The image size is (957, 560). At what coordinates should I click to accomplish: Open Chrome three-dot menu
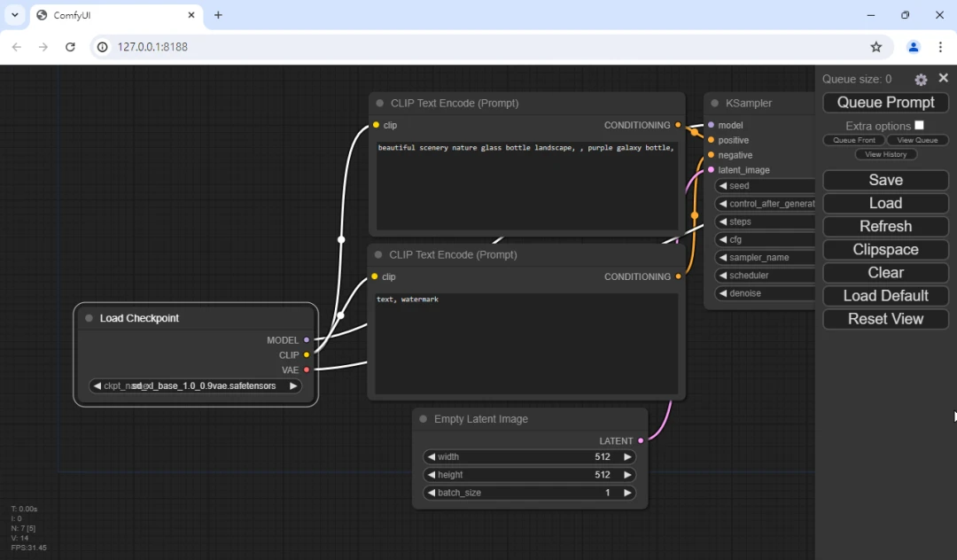point(940,47)
